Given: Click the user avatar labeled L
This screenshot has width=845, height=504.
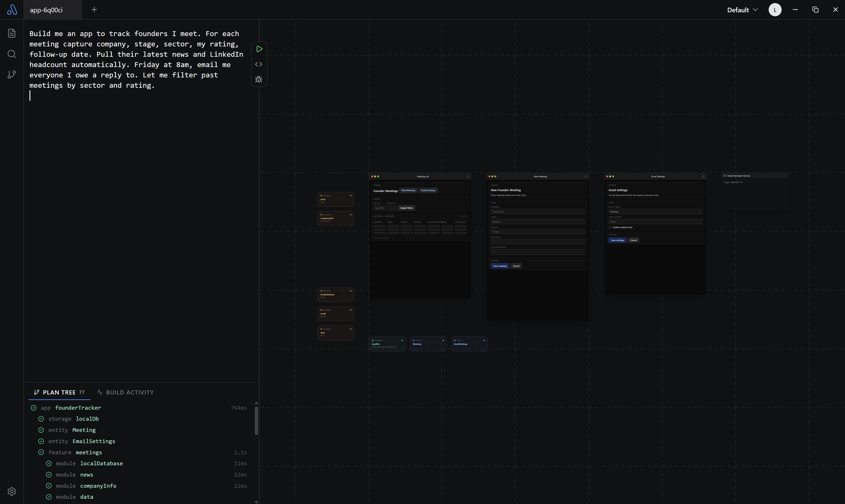Looking at the screenshot, I should point(775,9).
